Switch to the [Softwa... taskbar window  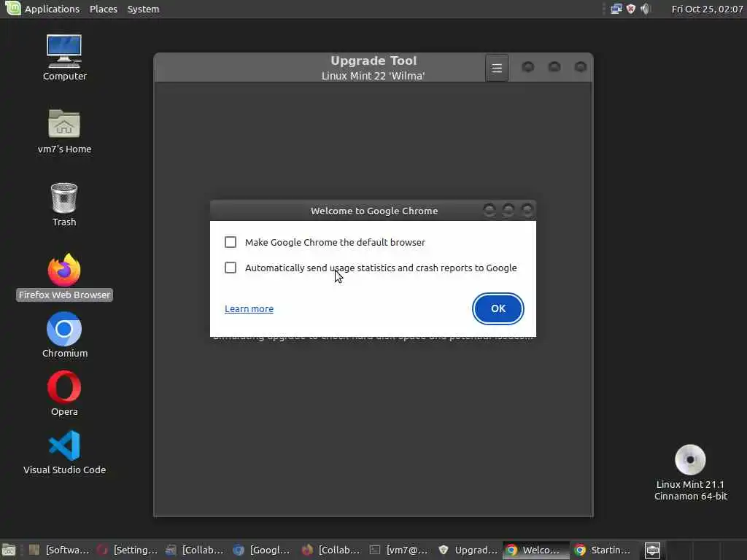point(58,550)
